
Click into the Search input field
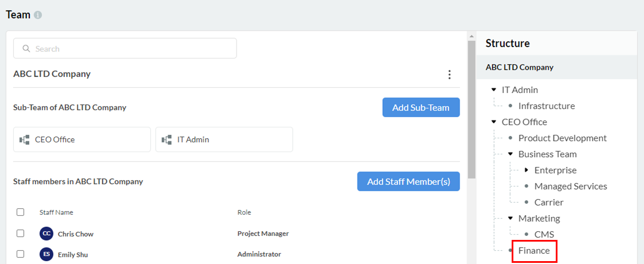tap(132, 49)
